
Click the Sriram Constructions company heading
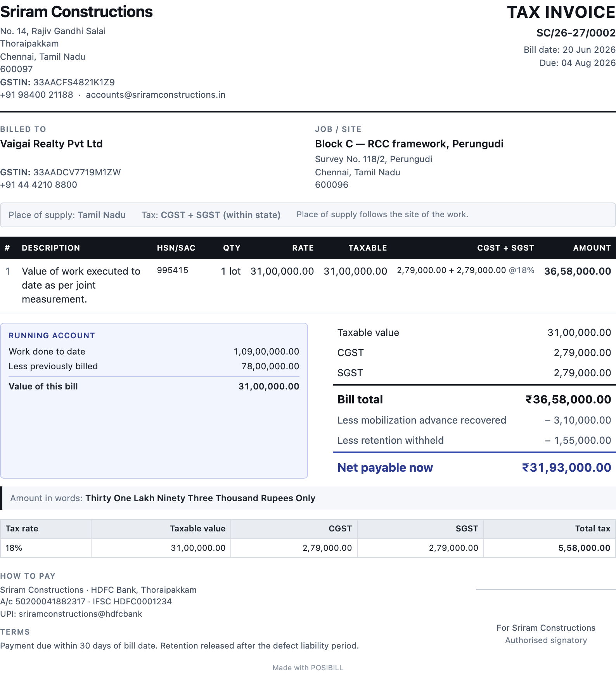76,12
